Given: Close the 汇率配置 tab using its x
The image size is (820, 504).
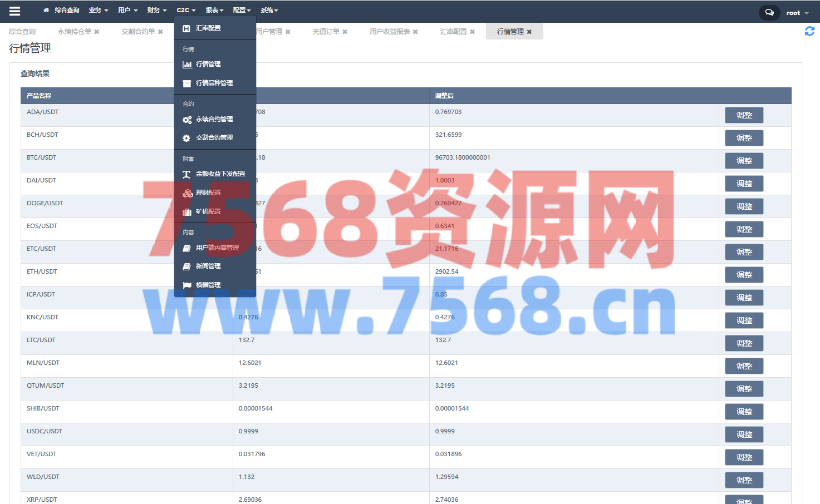Looking at the screenshot, I should click(x=473, y=32).
